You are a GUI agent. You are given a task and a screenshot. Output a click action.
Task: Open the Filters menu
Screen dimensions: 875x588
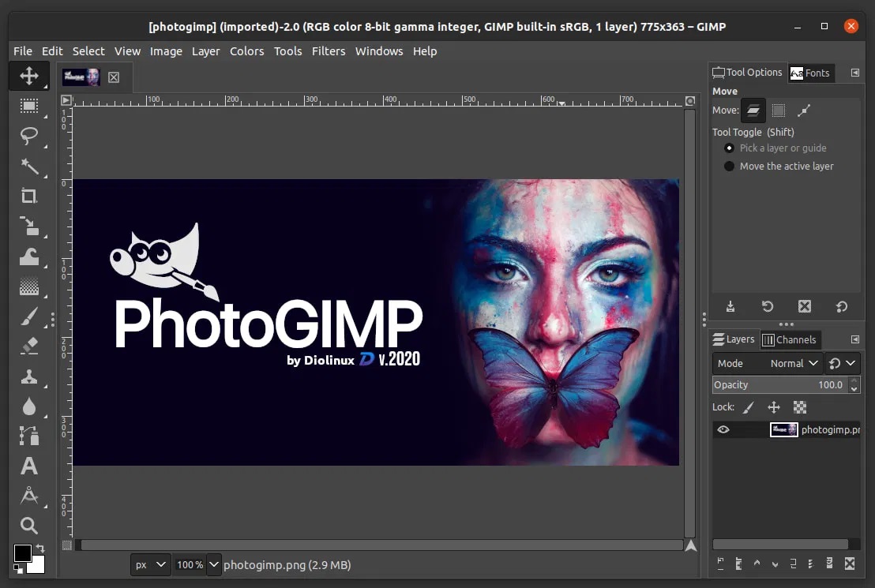[x=329, y=51]
